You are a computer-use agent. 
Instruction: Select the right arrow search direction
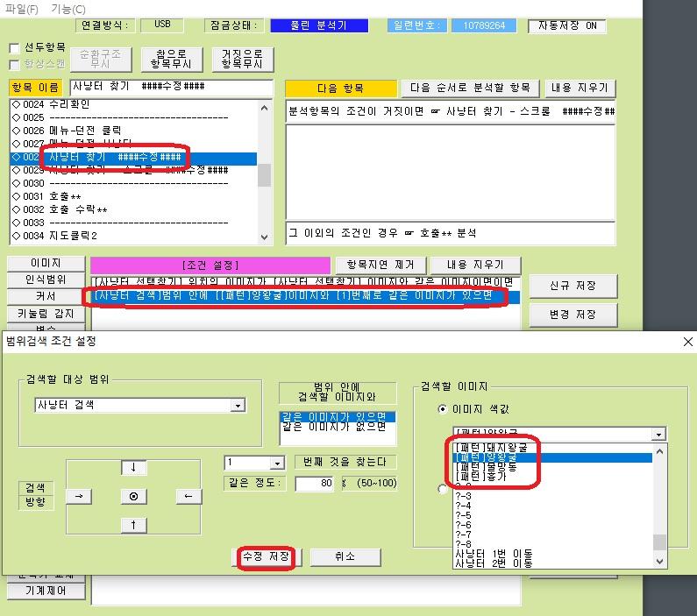[x=78, y=496]
